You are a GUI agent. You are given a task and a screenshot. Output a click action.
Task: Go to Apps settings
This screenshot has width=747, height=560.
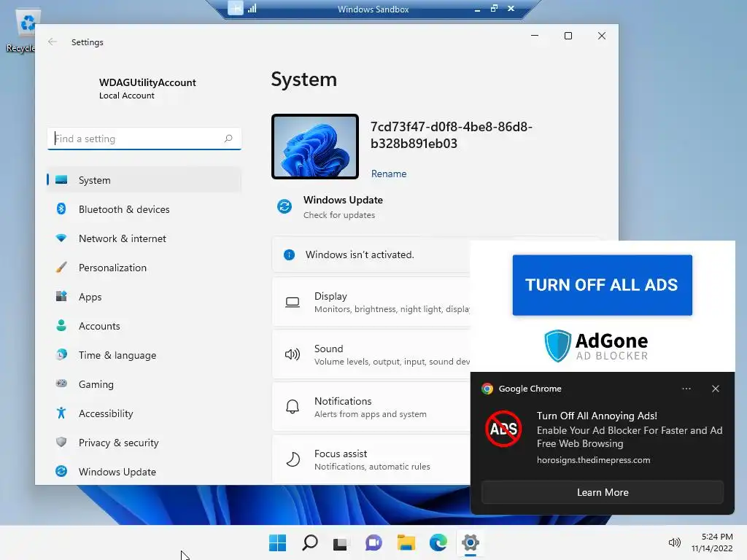pyautogui.click(x=144, y=297)
